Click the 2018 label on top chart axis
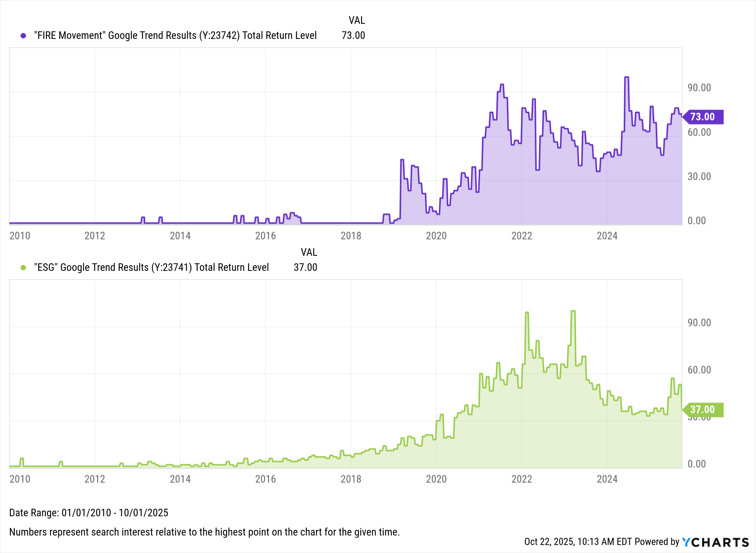756x553 pixels. (351, 236)
